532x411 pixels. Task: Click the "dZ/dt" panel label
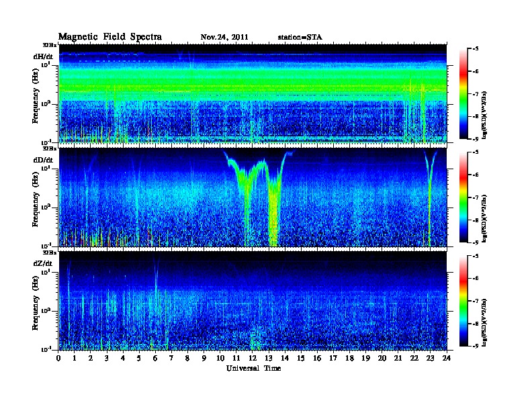tap(43, 263)
